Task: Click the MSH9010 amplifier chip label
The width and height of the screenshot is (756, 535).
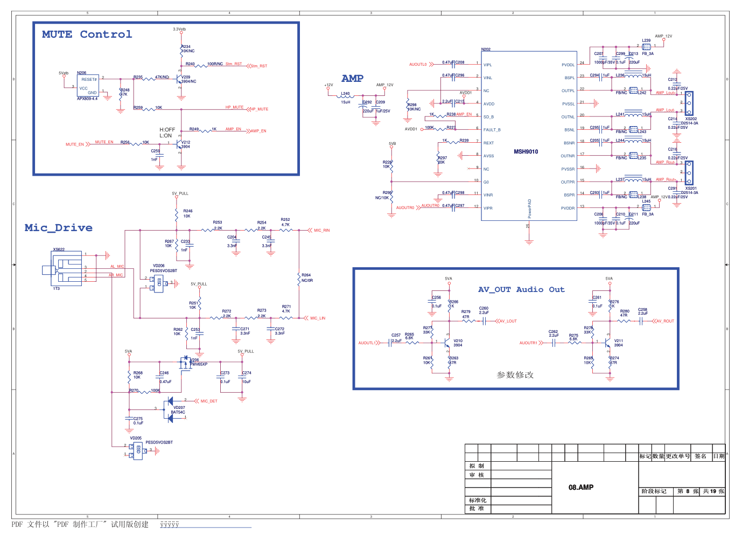Action: click(x=526, y=151)
